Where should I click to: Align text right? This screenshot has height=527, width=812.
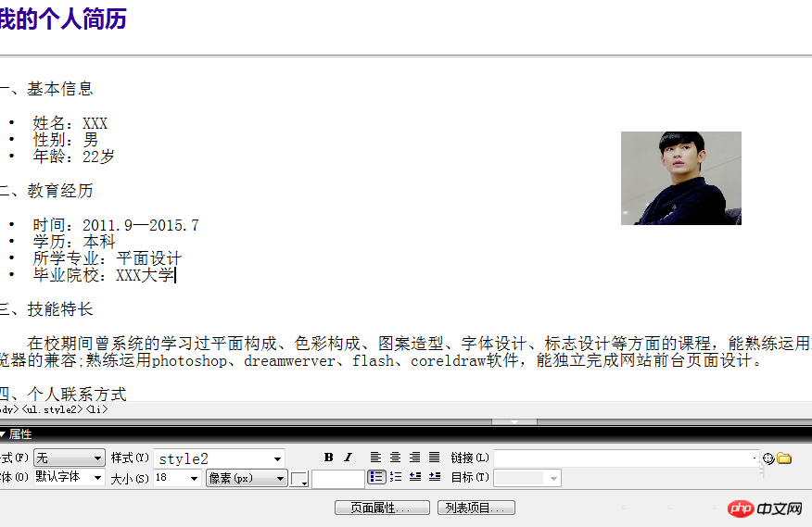coord(414,458)
